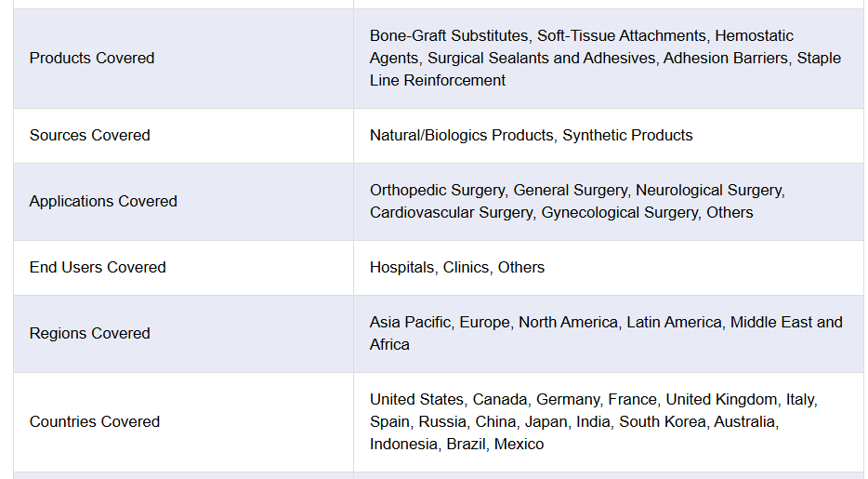Click the Applications Covered row label
The image size is (868, 479).
tap(103, 201)
